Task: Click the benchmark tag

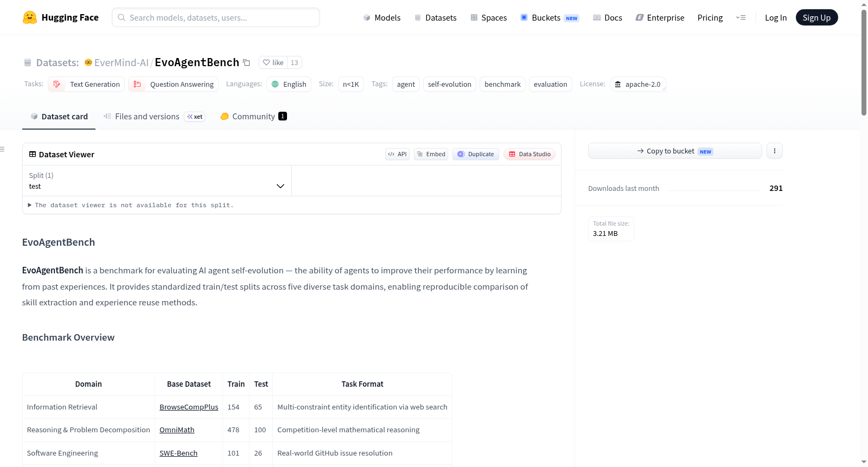Action: click(x=502, y=84)
